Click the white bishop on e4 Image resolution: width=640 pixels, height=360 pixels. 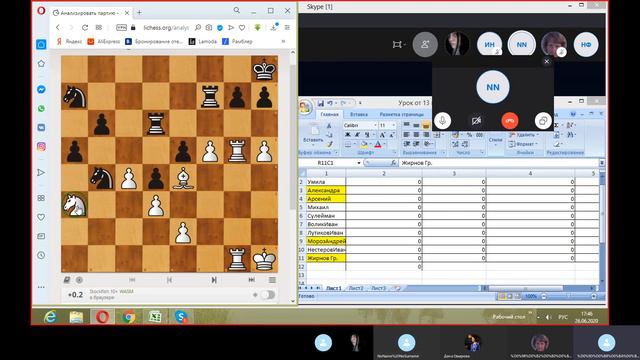click(x=183, y=178)
